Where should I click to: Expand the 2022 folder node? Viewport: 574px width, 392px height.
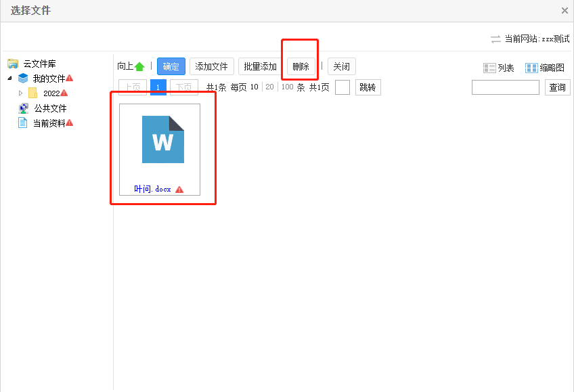pos(20,93)
